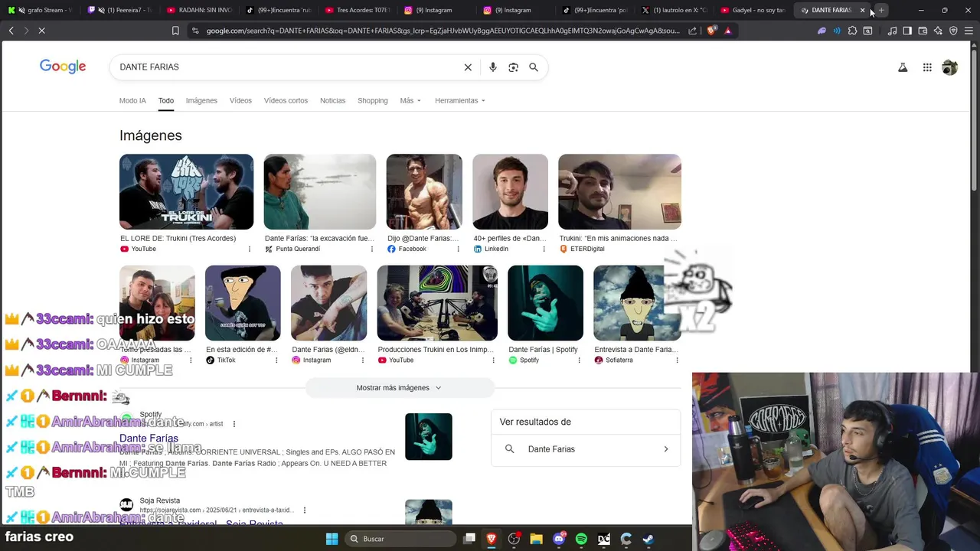This screenshot has width=980, height=551.
Task: Open the Soja Revista result source
Action: [159, 500]
